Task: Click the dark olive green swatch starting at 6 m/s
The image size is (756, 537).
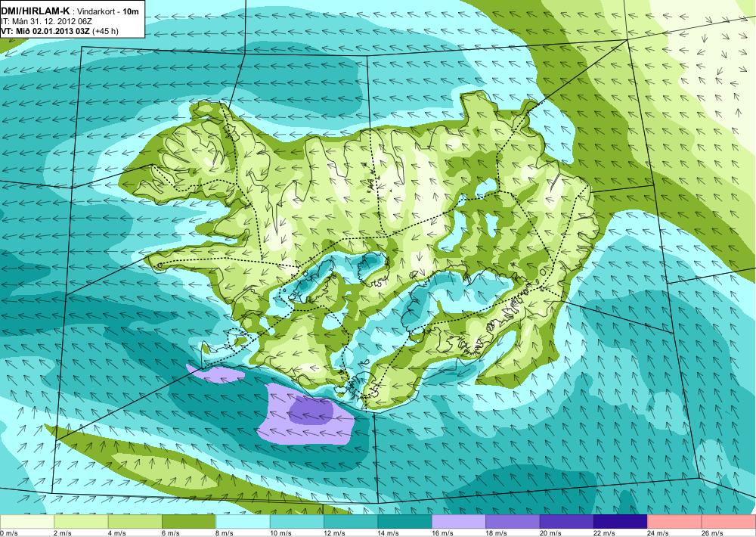Action: (x=189, y=522)
